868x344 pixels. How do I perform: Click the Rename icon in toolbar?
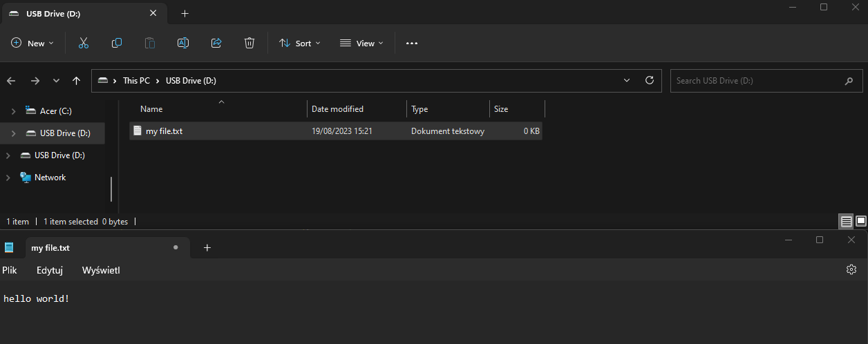coord(183,43)
